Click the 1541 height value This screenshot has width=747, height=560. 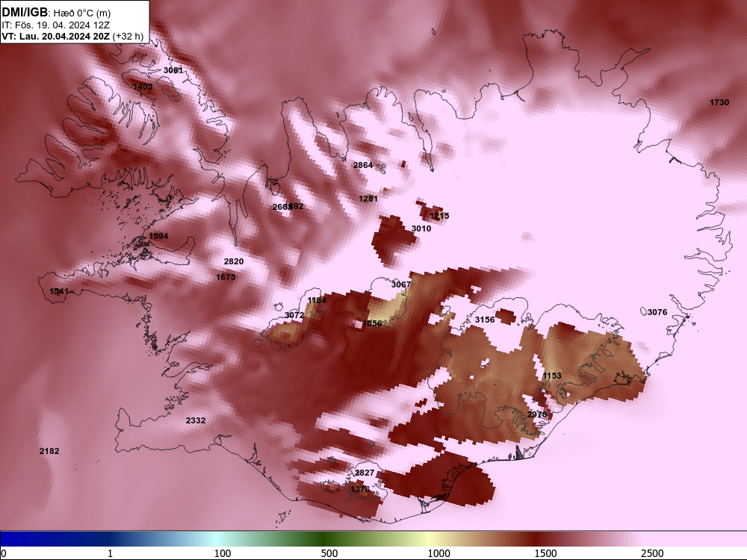(x=59, y=291)
